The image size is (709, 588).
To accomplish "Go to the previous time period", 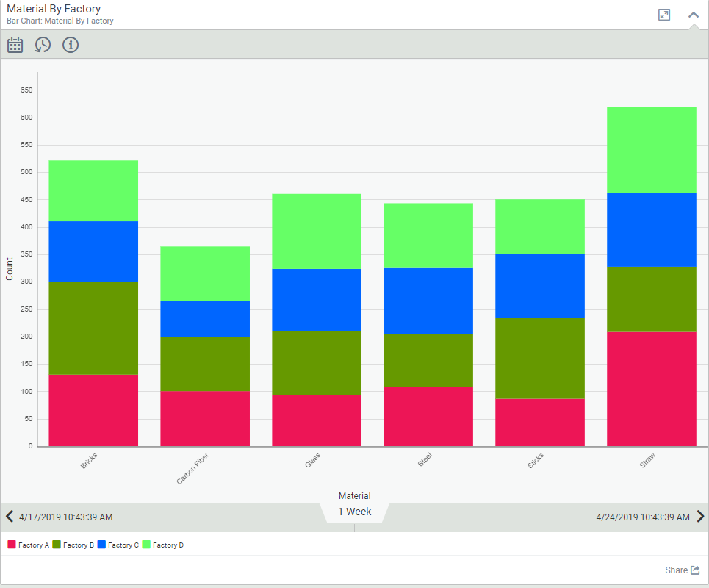I will click(x=10, y=517).
